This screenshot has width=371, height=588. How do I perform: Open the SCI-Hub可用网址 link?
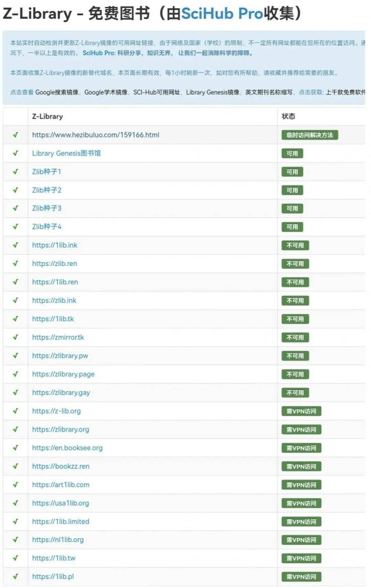click(156, 92)
